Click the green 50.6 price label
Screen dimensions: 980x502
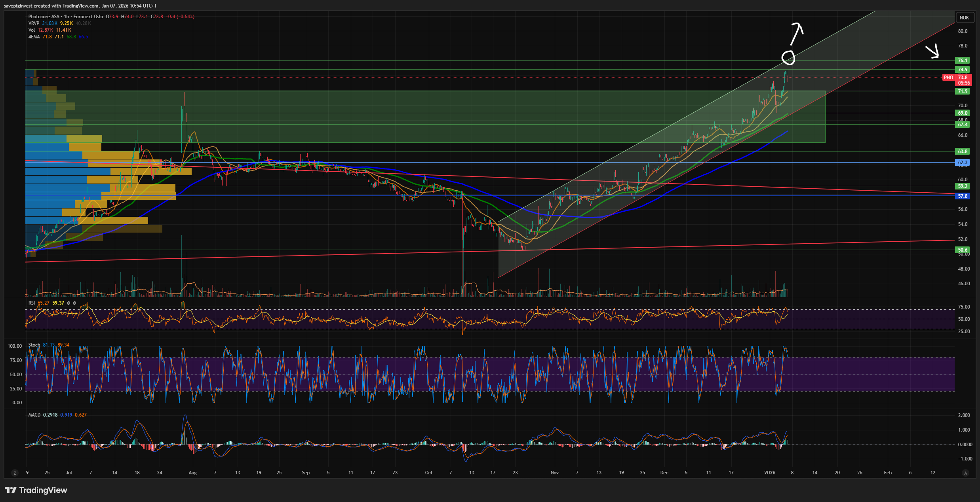(963, 250)
